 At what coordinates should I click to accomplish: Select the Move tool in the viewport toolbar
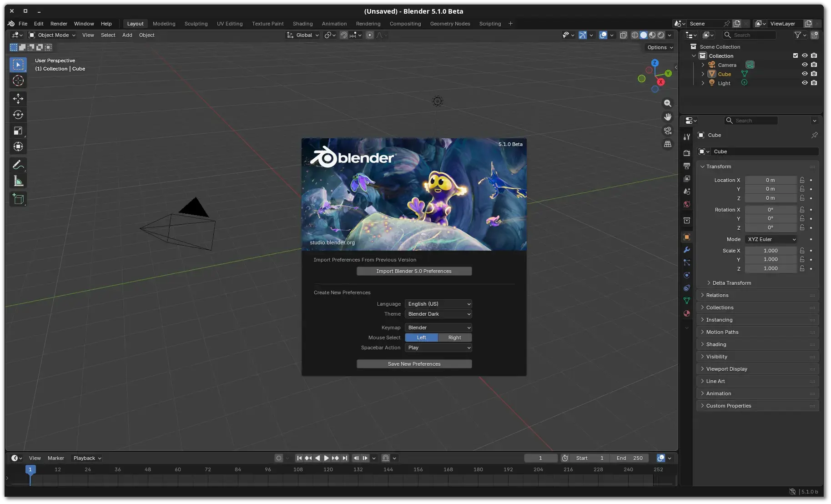[18, 98]
